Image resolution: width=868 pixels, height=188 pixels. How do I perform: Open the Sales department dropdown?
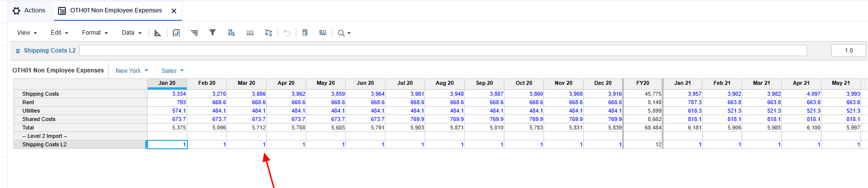[172, 71]
